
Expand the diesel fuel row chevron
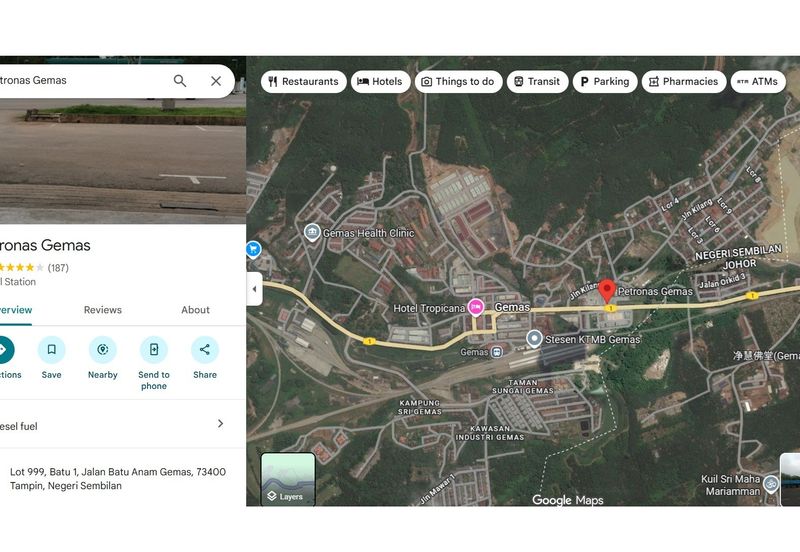221,424
